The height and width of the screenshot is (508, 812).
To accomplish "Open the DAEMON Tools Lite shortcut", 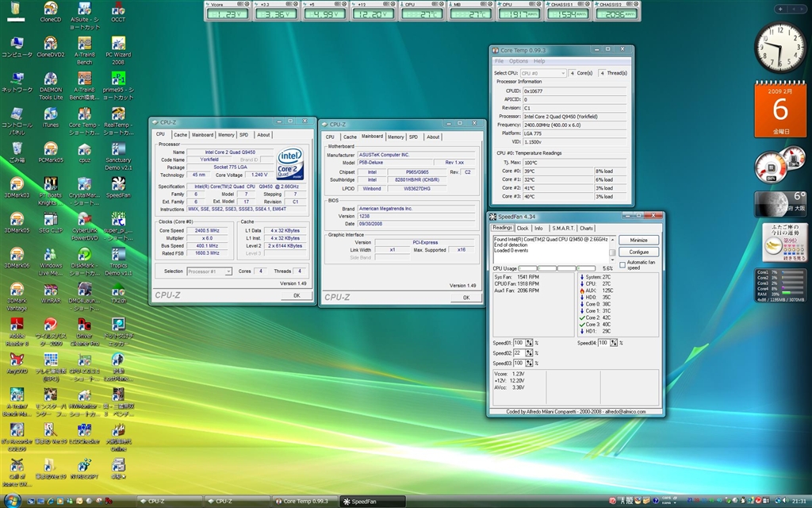I will click(51, 86).
